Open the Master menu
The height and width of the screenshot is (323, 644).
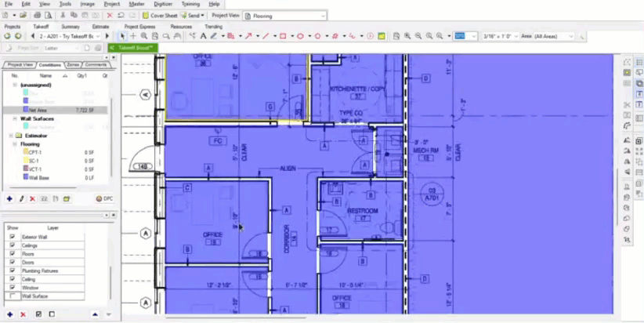coord(136,4)
